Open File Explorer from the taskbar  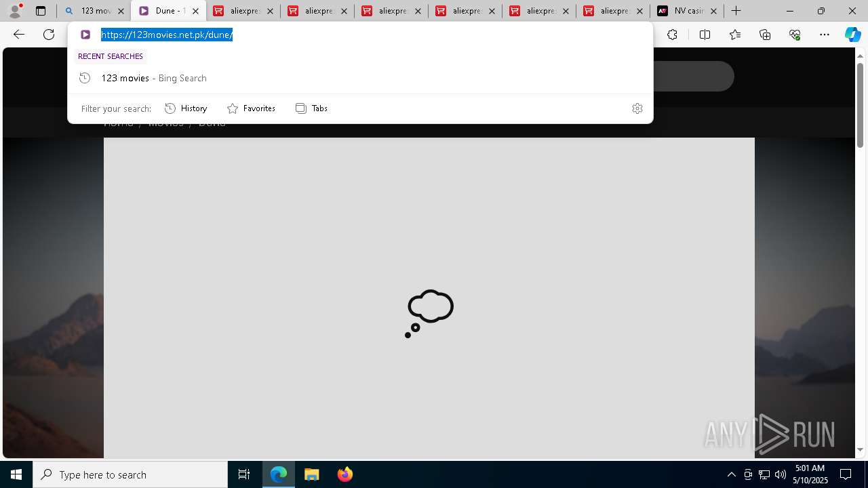(311, 474)
